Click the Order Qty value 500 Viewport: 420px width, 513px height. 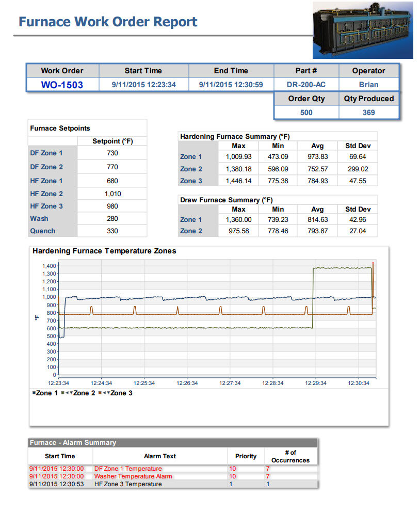point(306,112)
